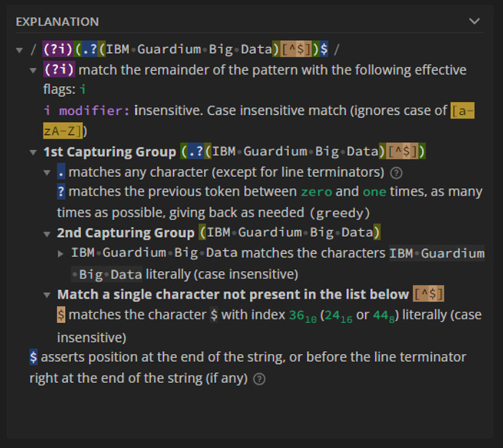The width and height of the screenshot is (503, 448).
Task: Click the '2nd Capturing Group' label
Action: point(126,233)
